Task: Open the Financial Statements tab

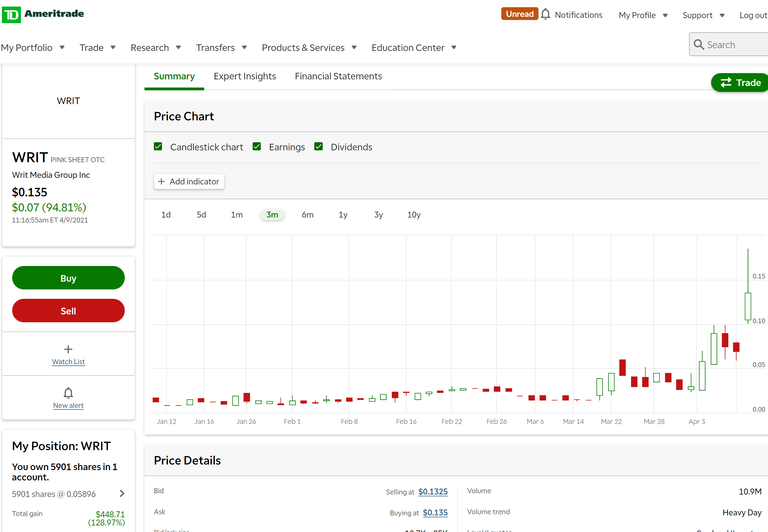Action: [338, 76]
